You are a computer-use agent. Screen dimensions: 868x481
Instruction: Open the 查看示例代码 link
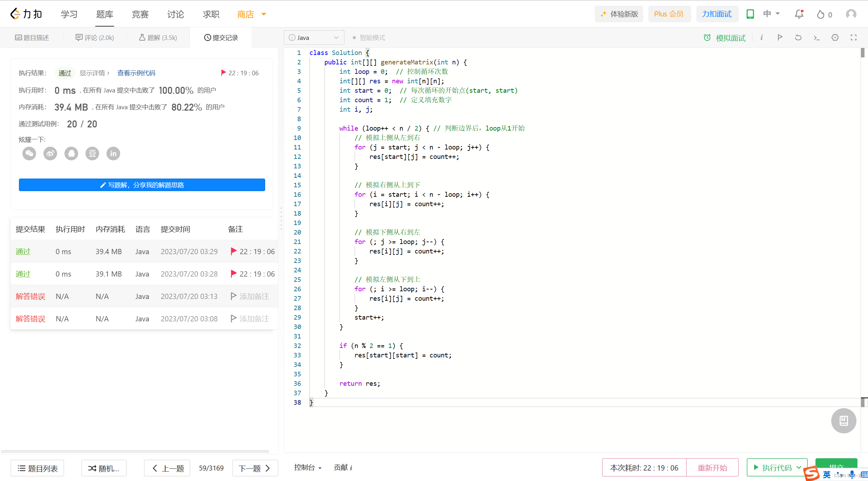tap(136, 73)
